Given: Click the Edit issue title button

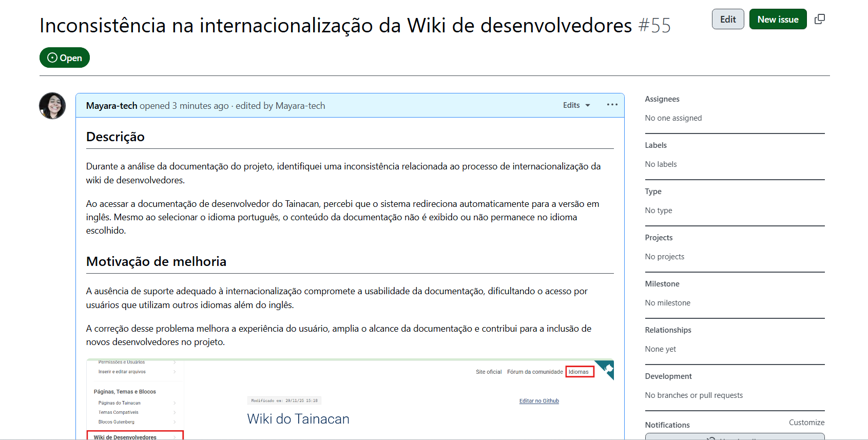Looking at the screenshot, I should click(728, 19).
